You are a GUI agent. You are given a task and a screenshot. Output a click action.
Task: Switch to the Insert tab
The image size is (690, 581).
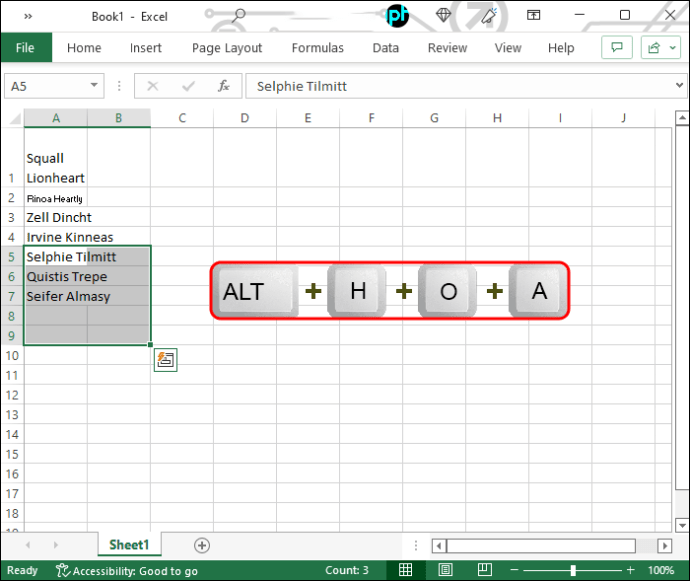point(146,48)
